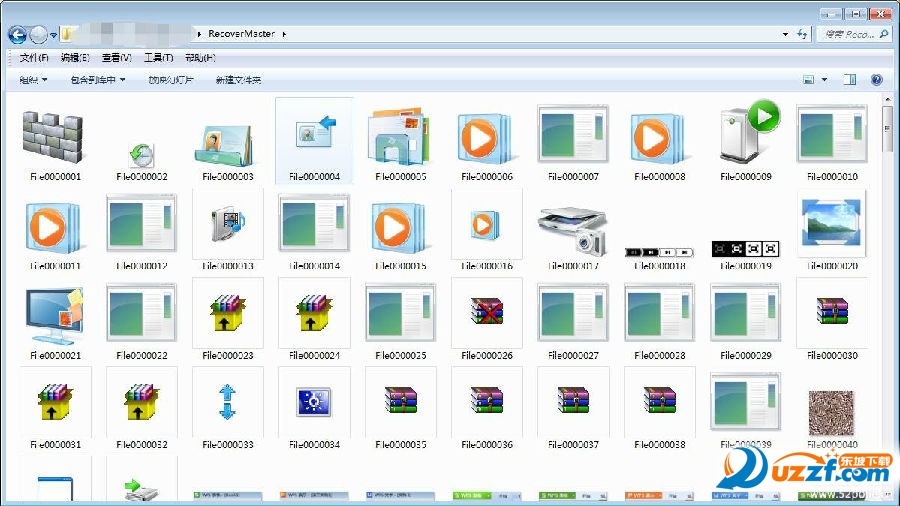Select the scanner and camera icon File0000017

tap(572, 231)
